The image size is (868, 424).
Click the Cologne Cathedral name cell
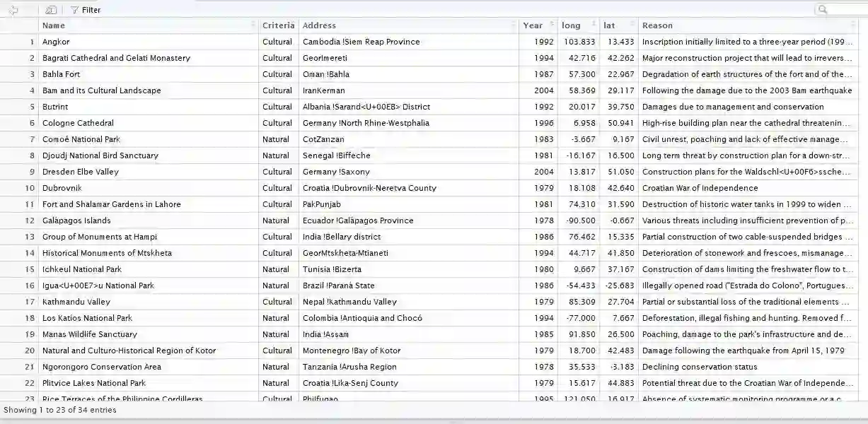coord(78,123)
